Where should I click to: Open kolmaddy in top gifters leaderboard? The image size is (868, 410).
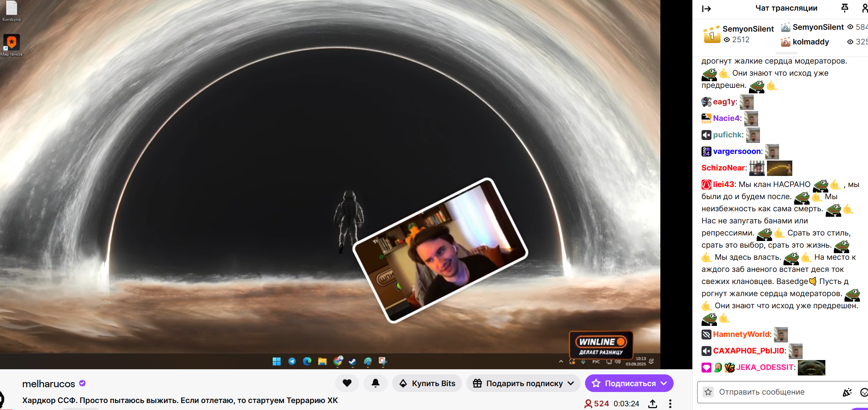tap(810, 42)
